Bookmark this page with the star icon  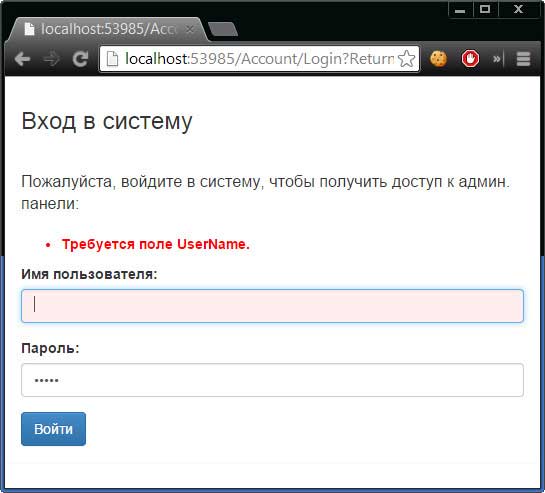(406, 59)
